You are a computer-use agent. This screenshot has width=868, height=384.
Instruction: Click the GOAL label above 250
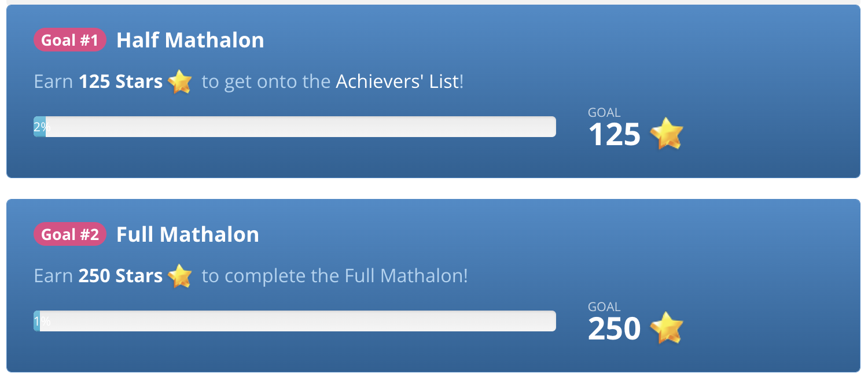(604, 307)
